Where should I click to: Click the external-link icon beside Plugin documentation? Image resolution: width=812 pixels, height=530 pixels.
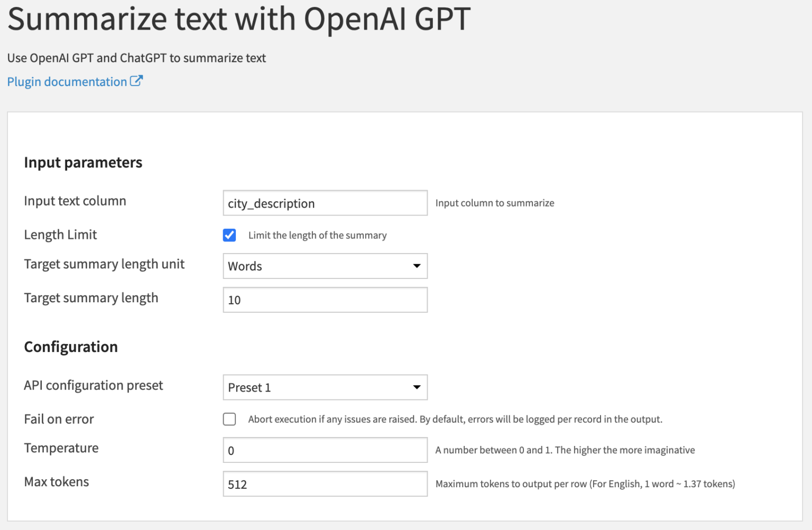pyautogui.click(x=137, y=80)
